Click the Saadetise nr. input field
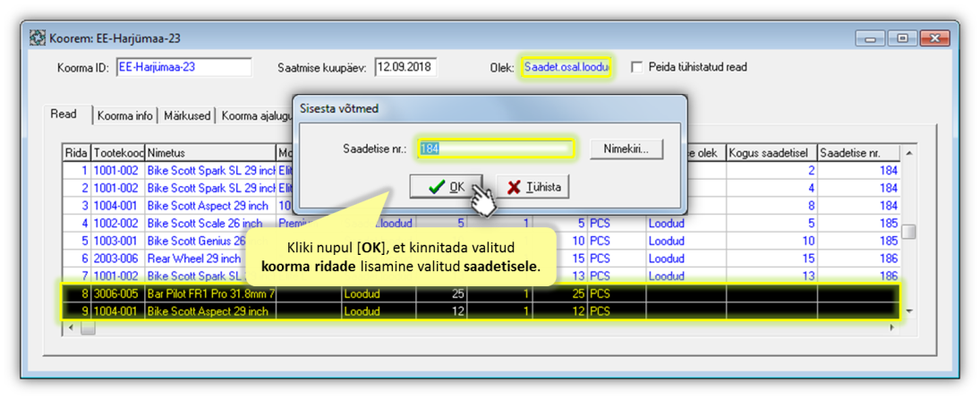Screen dimensions: 980x399 pyautogui.click(x=494, y=149)
